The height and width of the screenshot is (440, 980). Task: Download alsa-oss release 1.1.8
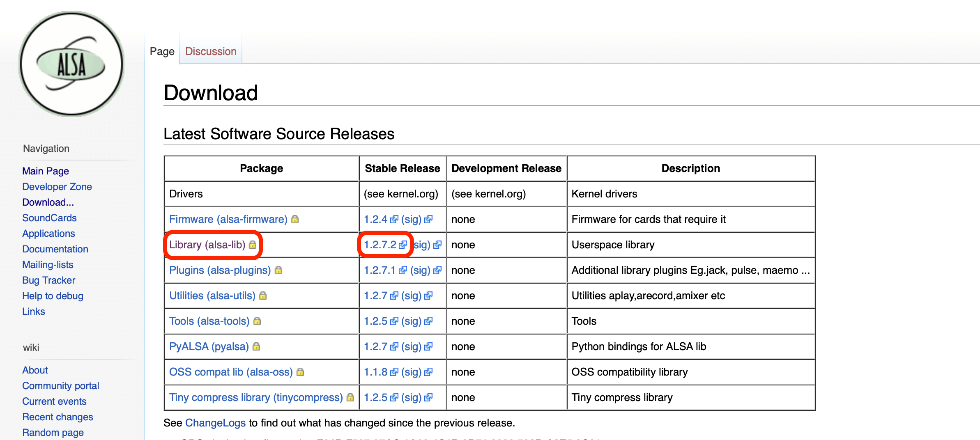[376, 372]
